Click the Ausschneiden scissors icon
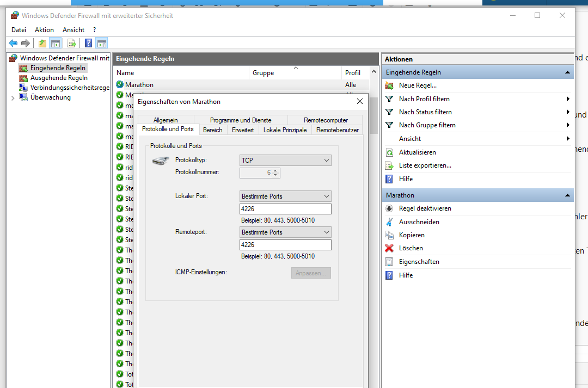Screen dimensions: 588x388 pyautogui.click(x=389, y=222)
